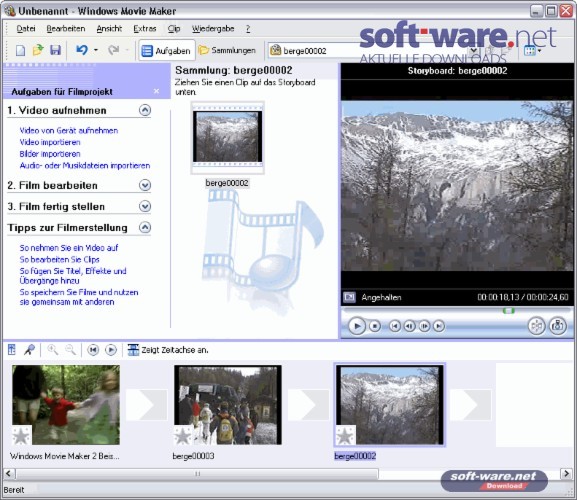Click the storyboard scrollbar right arrow
Image resolution: width=577 pixels, height=500 pixels.
coord(566,474)
